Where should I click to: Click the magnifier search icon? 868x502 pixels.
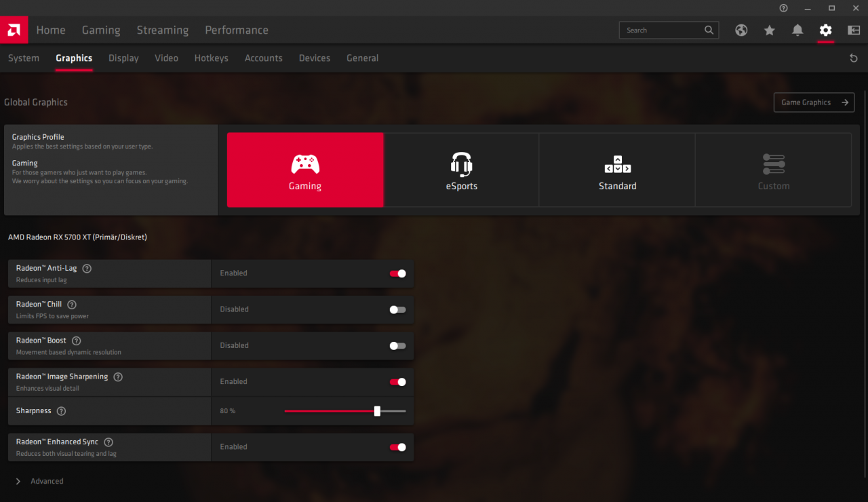point(709,30)
